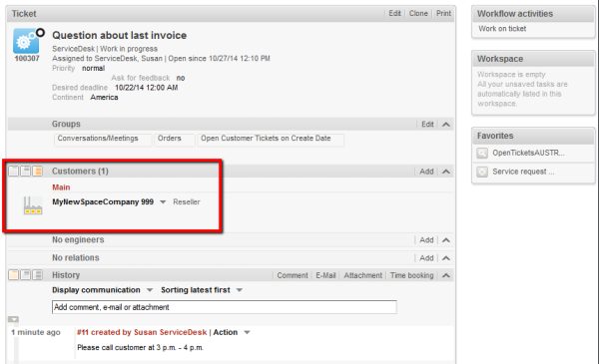Collapse the History section

[x=446, y=275]
